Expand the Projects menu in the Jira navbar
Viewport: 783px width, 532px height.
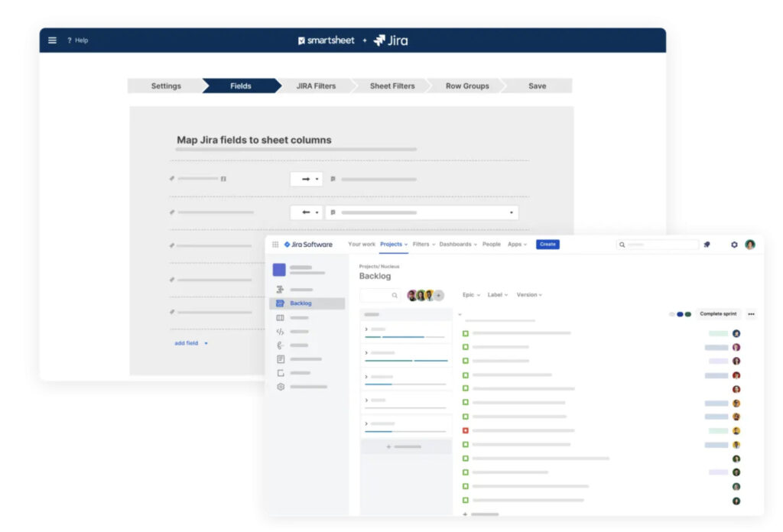pos(392,244)
